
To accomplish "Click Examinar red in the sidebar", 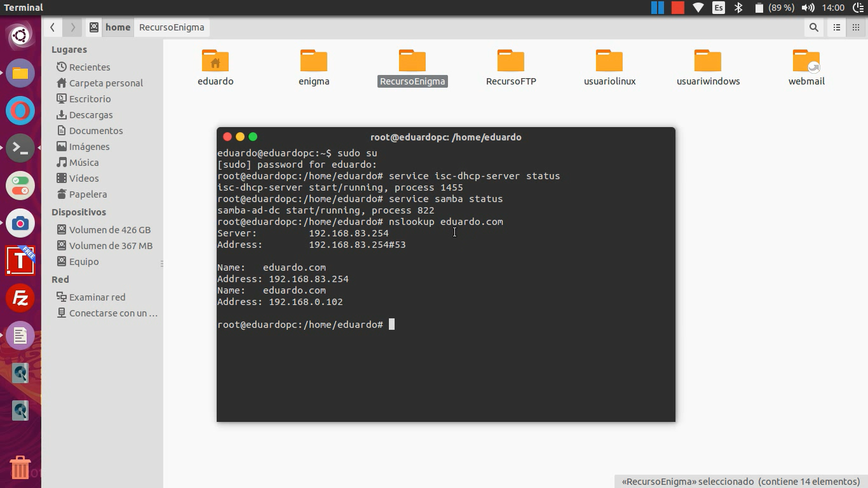I will pos(97,297).
